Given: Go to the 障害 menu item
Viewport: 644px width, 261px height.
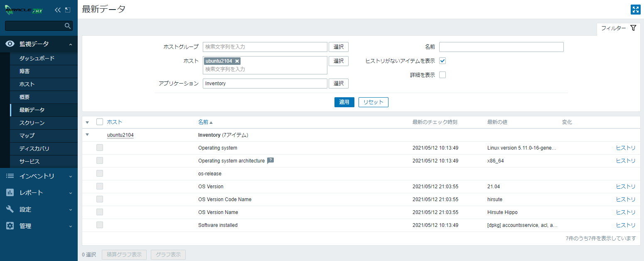Looking at the screenshot, I should click(25, 71).
